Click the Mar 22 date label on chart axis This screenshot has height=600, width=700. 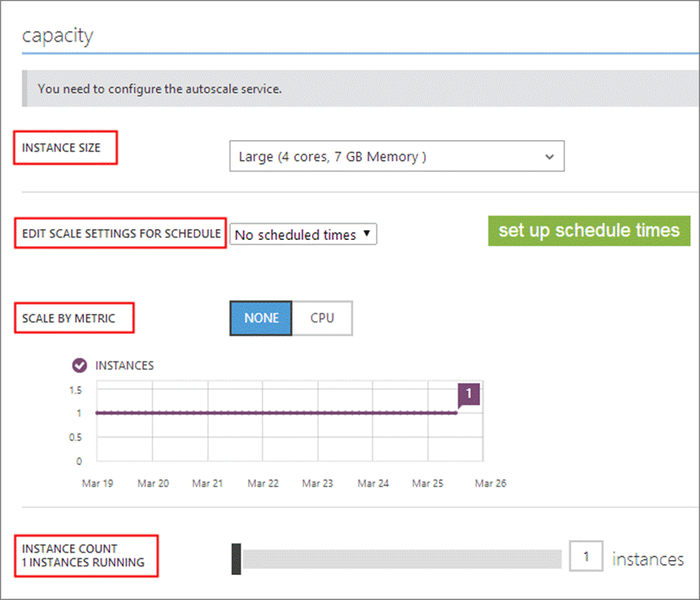262,483
